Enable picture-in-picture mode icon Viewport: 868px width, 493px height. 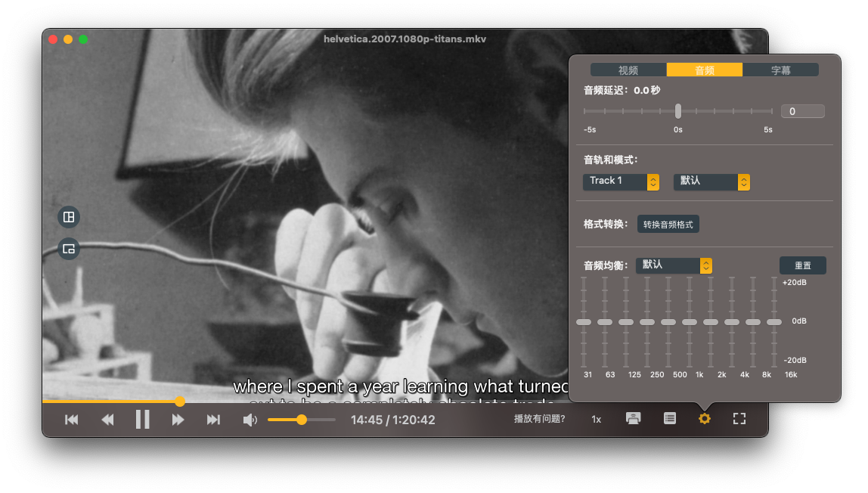[x=69, y=249]
